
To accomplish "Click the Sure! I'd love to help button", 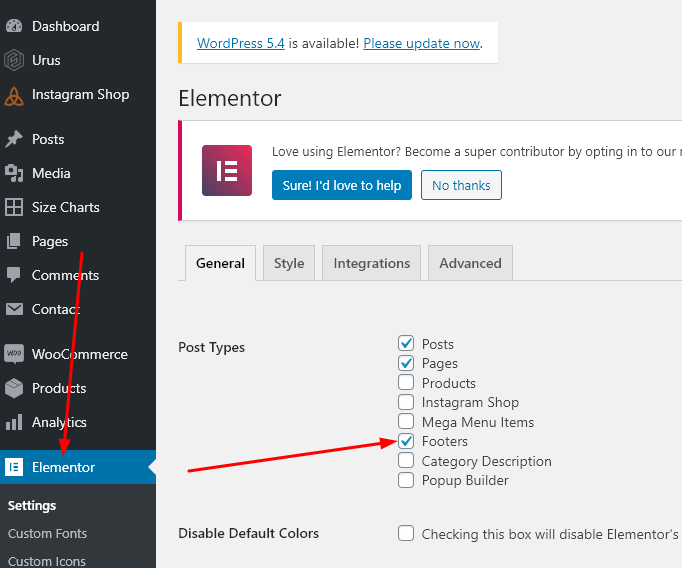I will (x=342, y=185).
